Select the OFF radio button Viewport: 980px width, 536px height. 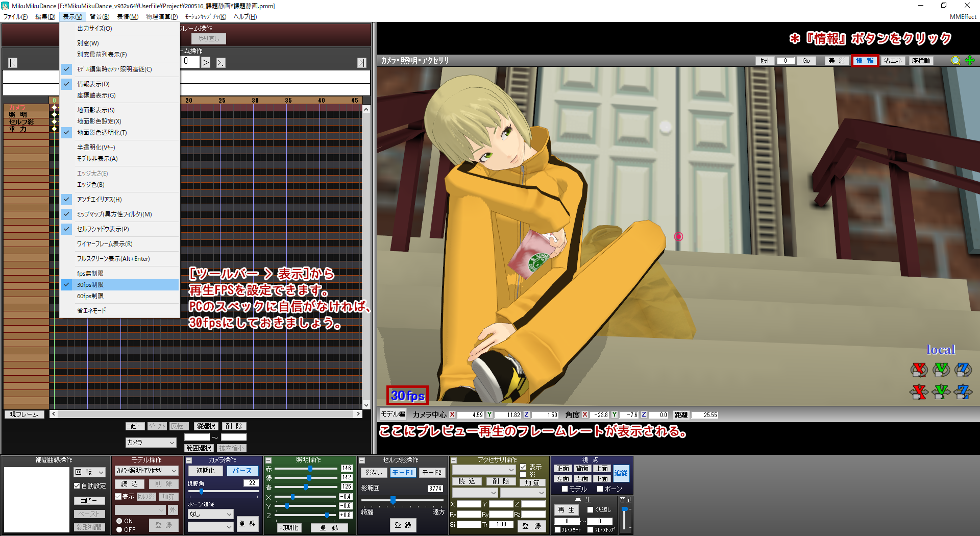coord(119,530)
